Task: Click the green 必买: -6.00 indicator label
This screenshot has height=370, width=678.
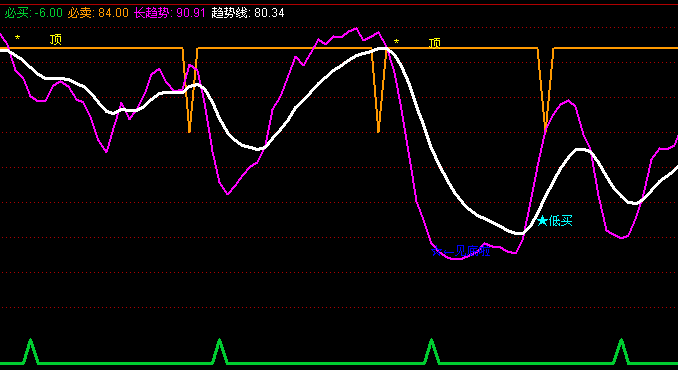Action: coord(34,13)
